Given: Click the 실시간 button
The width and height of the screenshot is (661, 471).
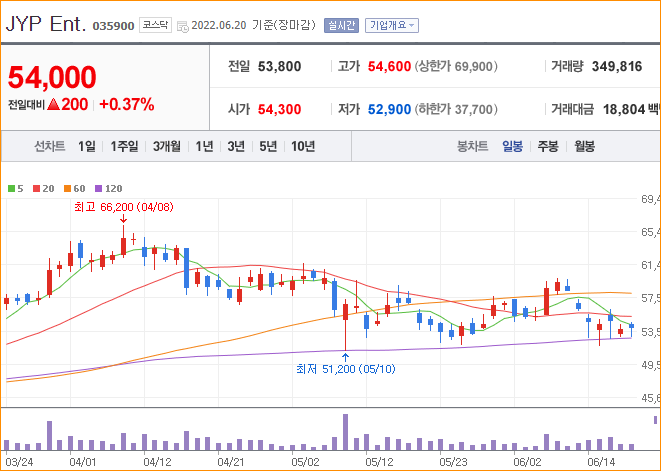Looking at the screenshot, I should pyautogui.click(x=341, y=25).
